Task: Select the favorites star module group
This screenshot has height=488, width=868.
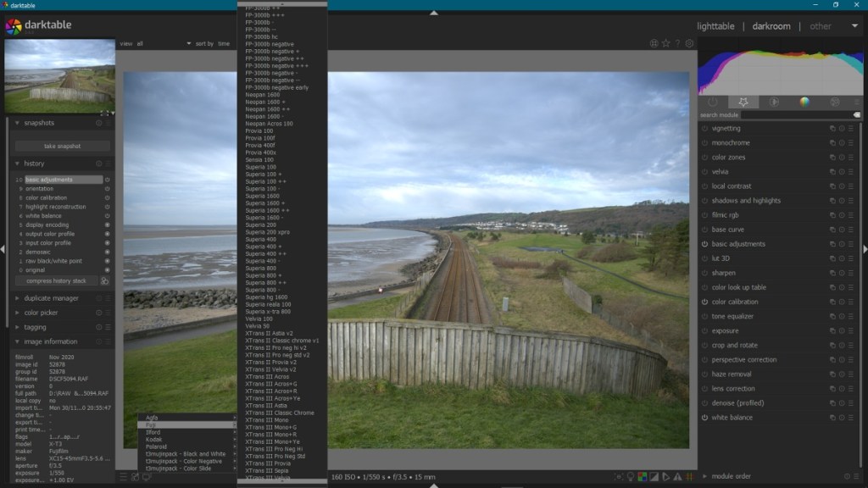Action: coord(743,102)
